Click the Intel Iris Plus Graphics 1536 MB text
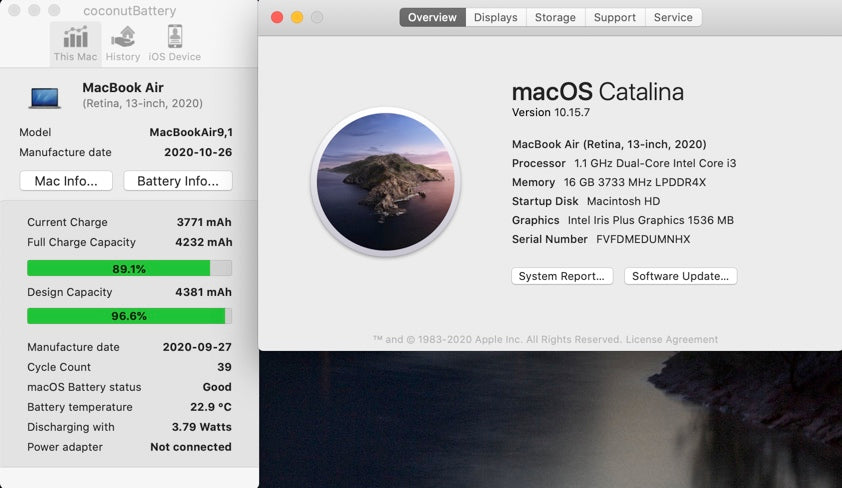The height and width of the screenshot is (488, 842). [x=651, y=220]
